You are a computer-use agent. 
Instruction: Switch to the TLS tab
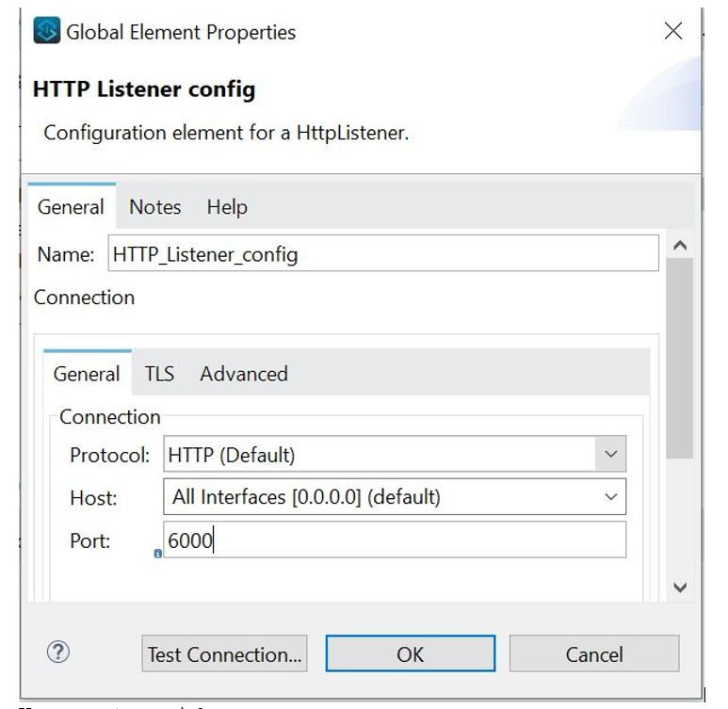click(x=159, y=374)
